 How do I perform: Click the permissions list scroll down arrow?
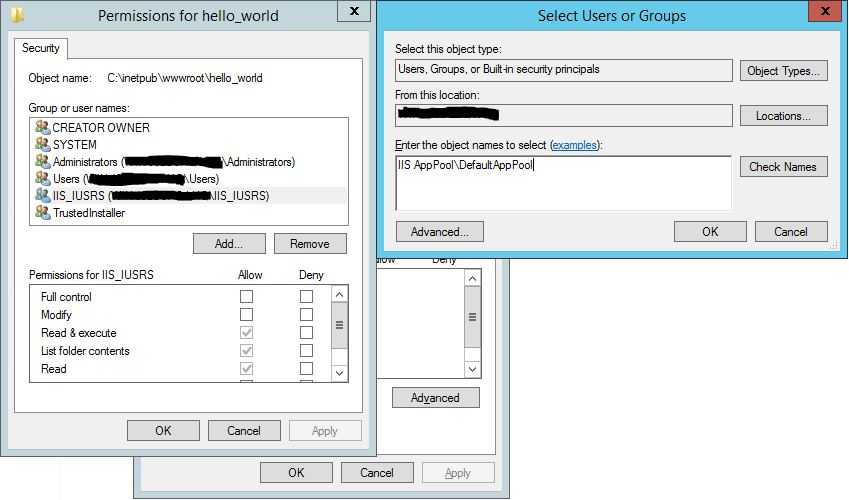point(339,373)
